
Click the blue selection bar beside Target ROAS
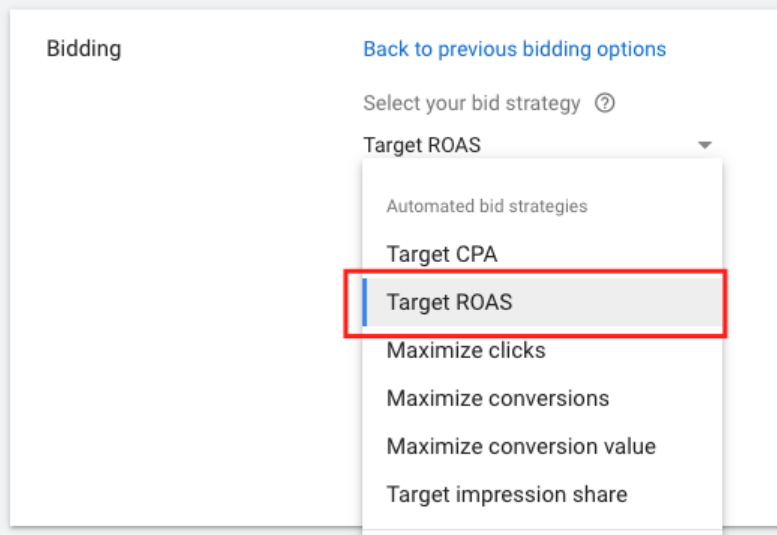click(x=365, y=302)
